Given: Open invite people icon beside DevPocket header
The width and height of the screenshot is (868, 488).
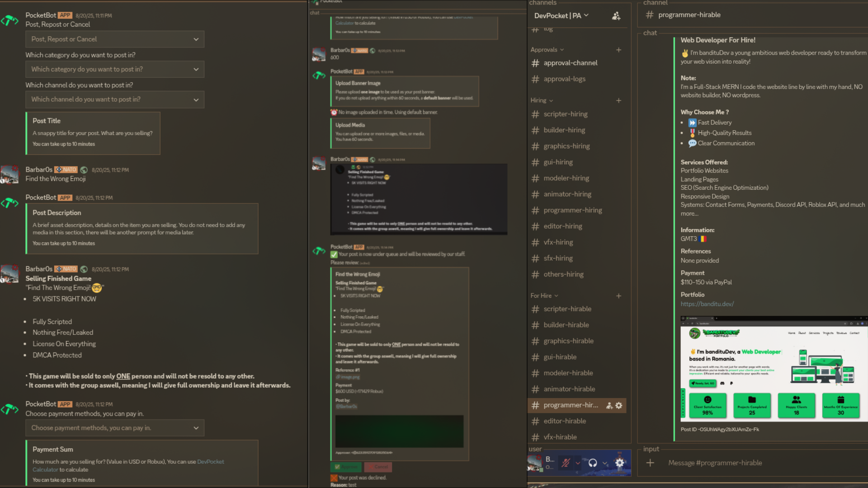Looking at the screenshot, I should (616, 16).
